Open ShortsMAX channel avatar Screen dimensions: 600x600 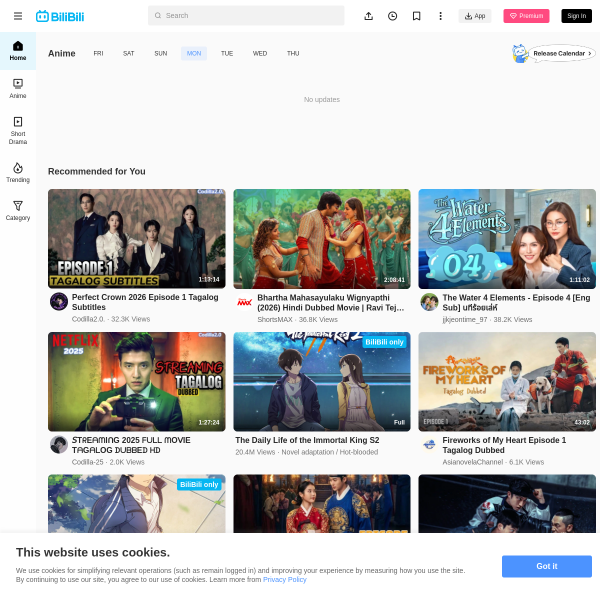pyautogui.click(x=244, y=302)
